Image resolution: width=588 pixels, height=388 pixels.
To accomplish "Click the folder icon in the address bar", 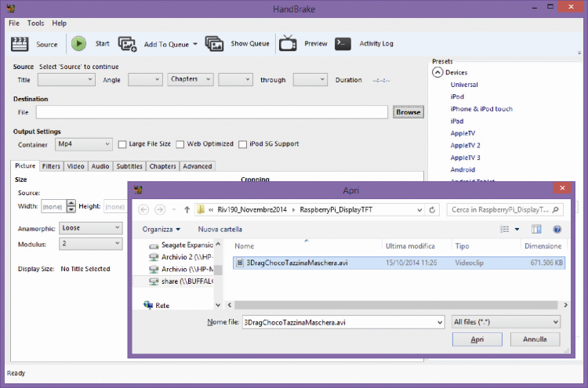I will pyautogui.click(x=201, y=209).
